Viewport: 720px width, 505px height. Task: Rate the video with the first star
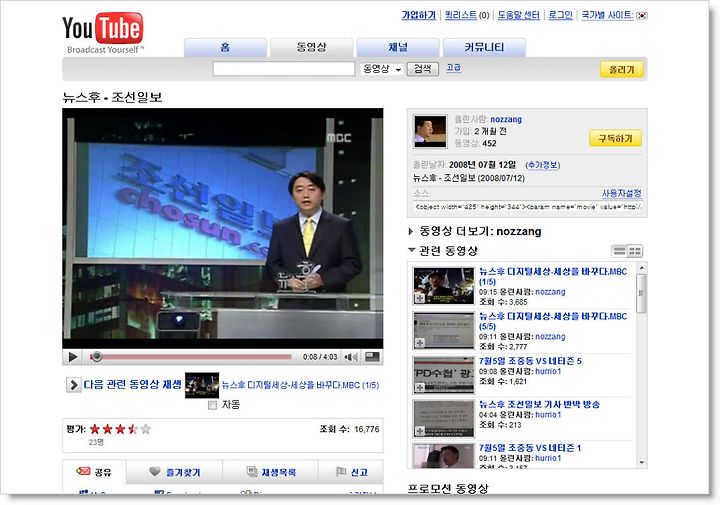(95, 429)
